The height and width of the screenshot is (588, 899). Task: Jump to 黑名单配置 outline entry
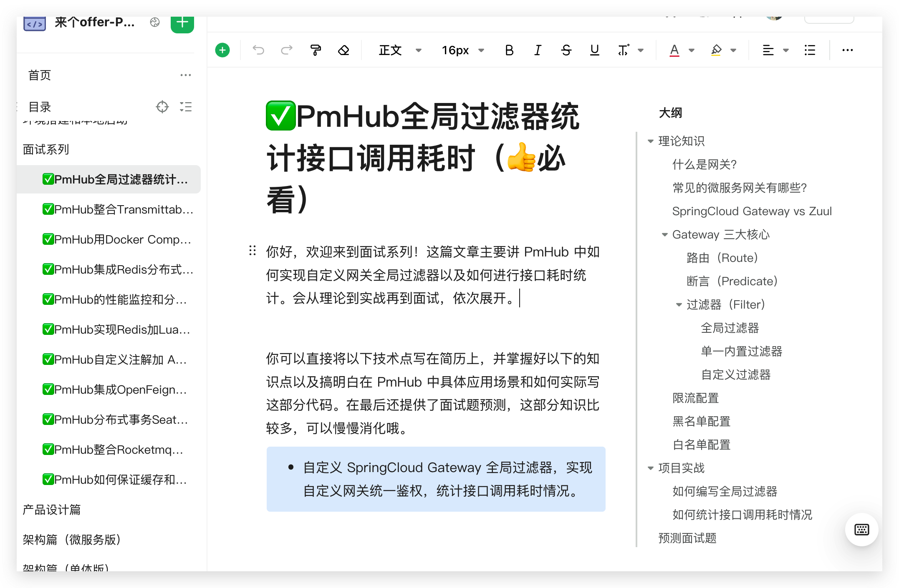click(x=702, y=421)
